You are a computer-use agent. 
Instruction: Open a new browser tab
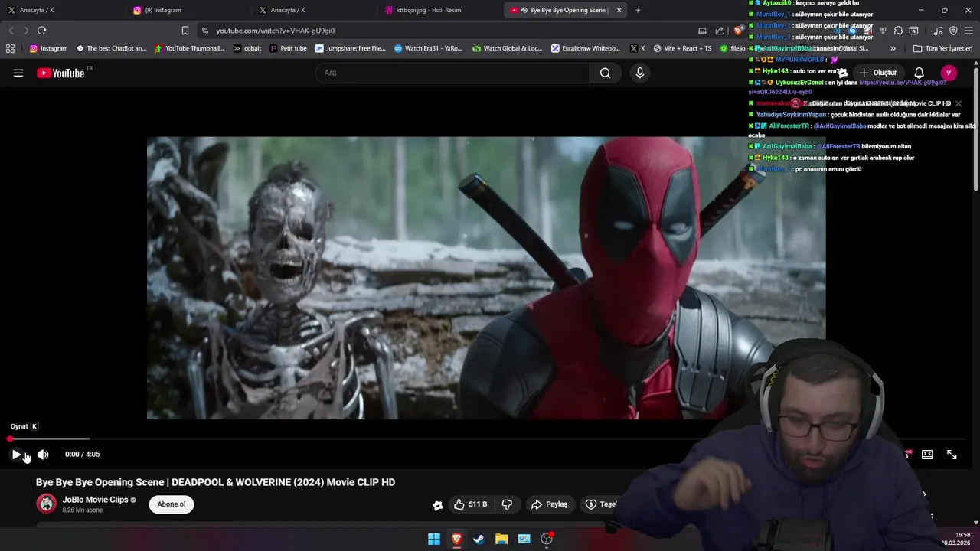click(638, 10)
